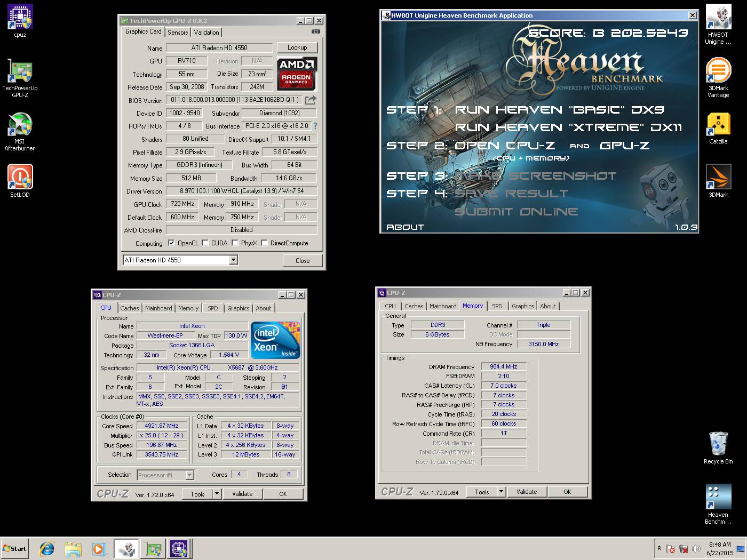Toggle the DirectCompute checkbox
747x560 pixels.
pos(264,243)
